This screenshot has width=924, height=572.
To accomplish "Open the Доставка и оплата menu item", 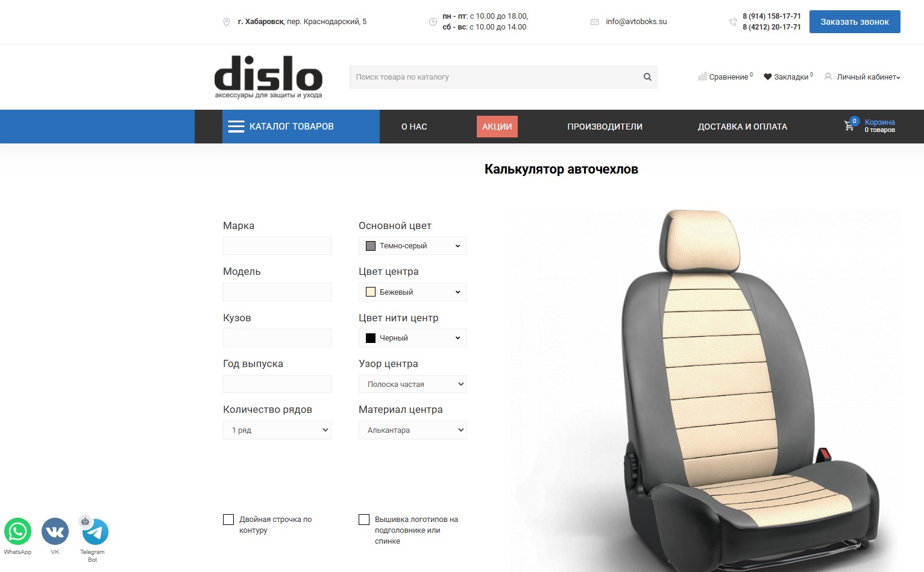I will pyautogui.click(x=743, y=127).
